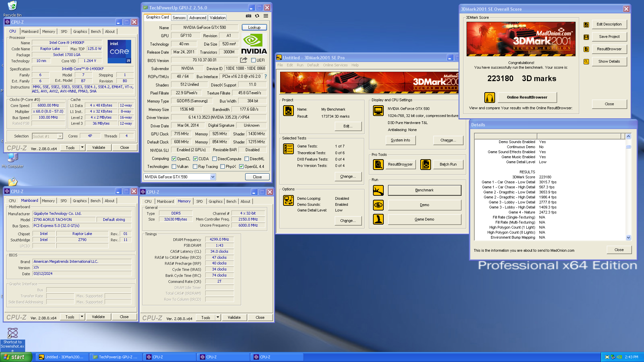Viewport: 644px width, 362px height.
Task: Click the Windows start button
Action: (x=16, y=357)
